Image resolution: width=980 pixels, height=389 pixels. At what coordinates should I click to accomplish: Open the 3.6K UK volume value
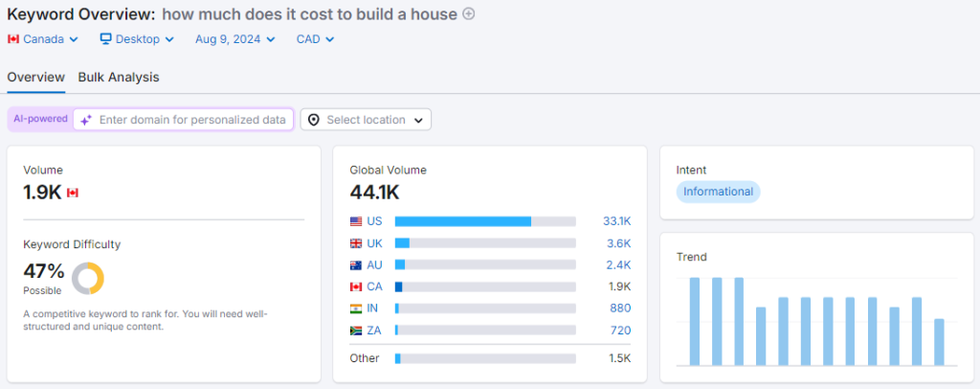[619, 243]
